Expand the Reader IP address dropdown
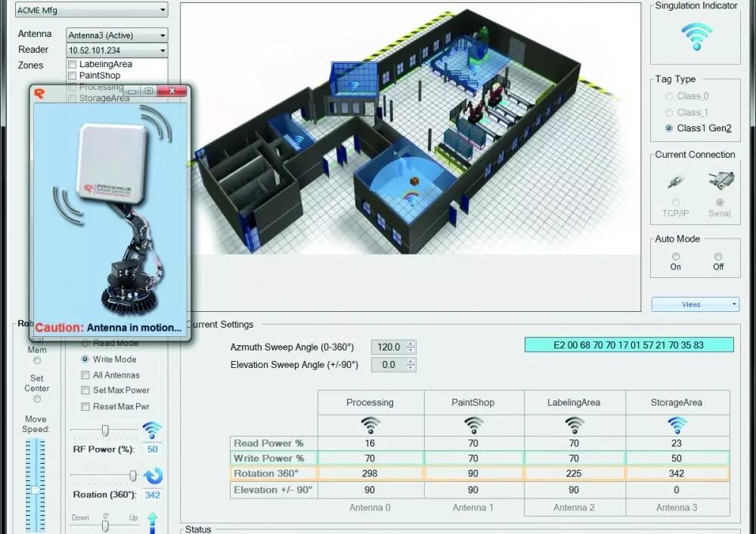Image resolution: width=756 pixels, height=534 pixels. pos(116,51)
